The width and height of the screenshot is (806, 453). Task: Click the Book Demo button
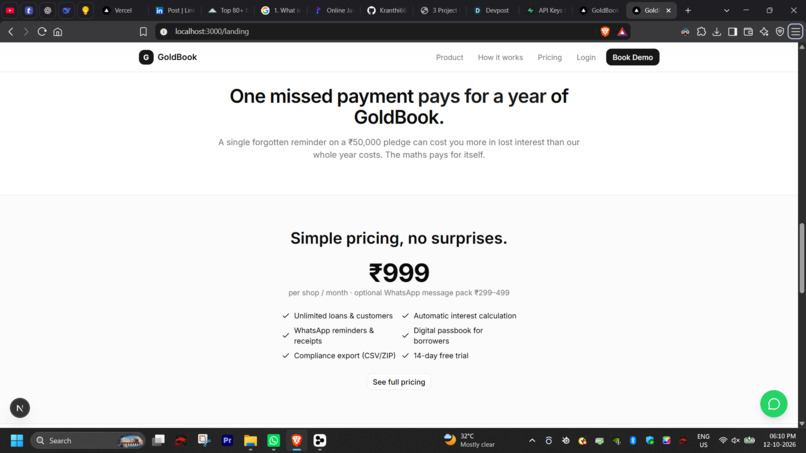coord(632,57)
